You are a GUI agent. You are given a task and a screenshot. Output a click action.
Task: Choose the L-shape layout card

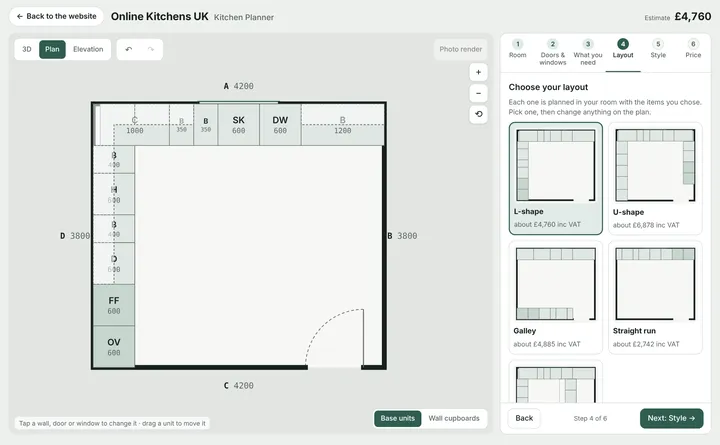(556, 179)
